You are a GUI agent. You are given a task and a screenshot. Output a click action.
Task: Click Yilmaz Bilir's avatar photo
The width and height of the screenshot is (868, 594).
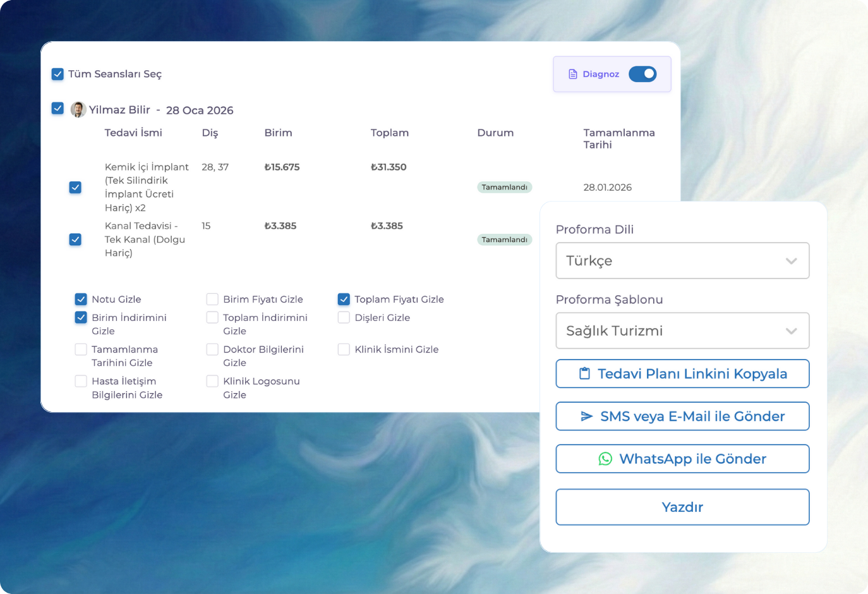(78, 109)
